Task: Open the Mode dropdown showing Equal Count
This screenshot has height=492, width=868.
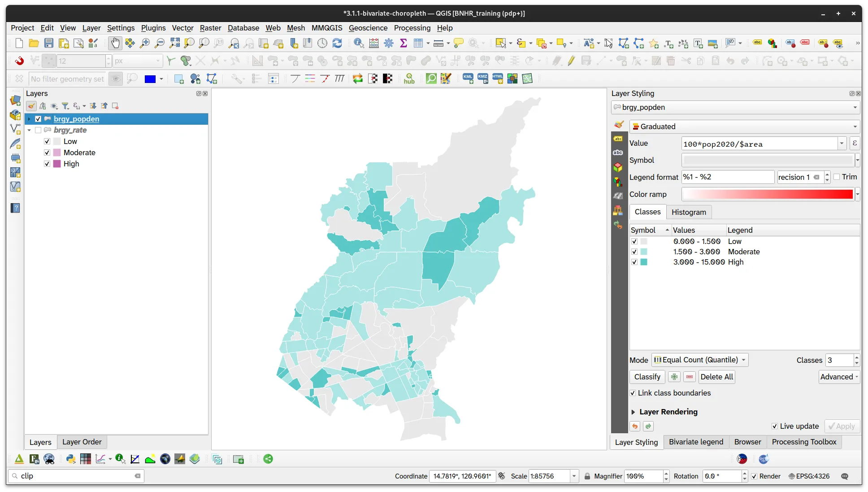Action: (699, 360)
